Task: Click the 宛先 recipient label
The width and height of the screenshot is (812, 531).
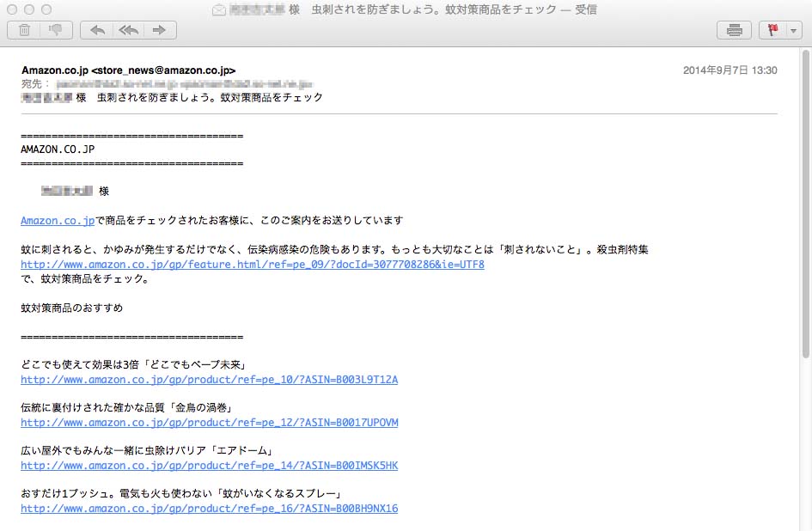Action: tap(35, 84)
